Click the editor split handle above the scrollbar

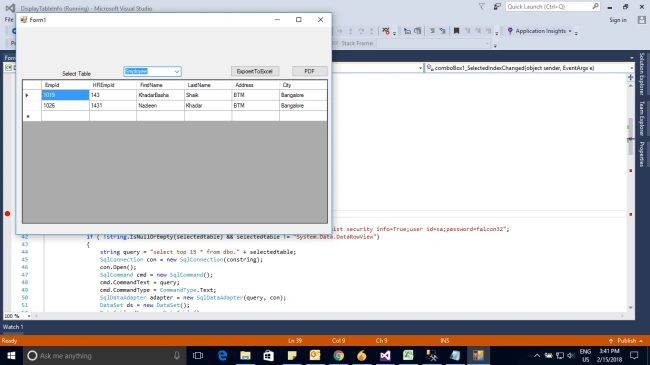click(x=631, y=77)
